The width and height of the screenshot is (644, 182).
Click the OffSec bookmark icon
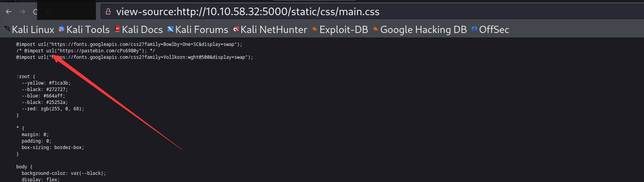point(474,29)
